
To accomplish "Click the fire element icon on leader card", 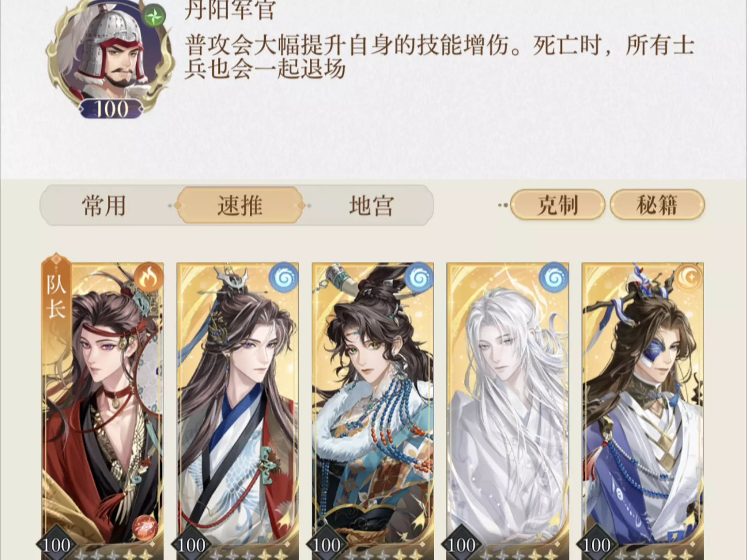I will tap(149, 277).
